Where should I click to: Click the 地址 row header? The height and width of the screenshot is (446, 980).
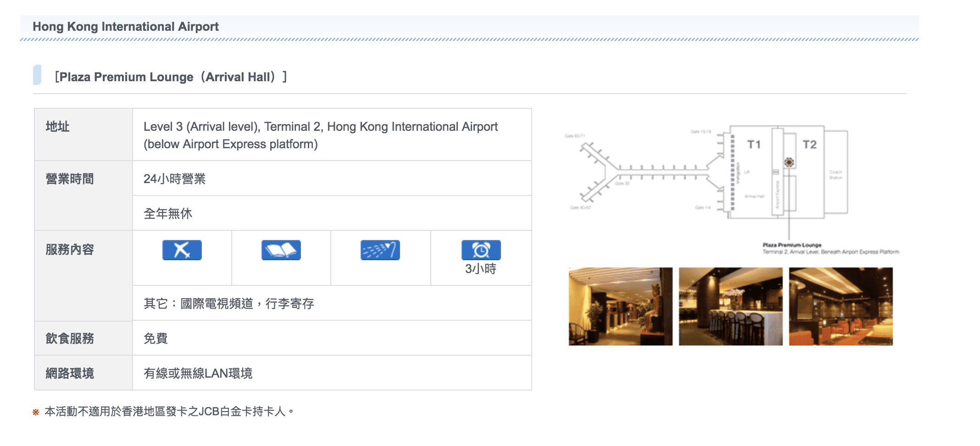(x=84, y=135)
